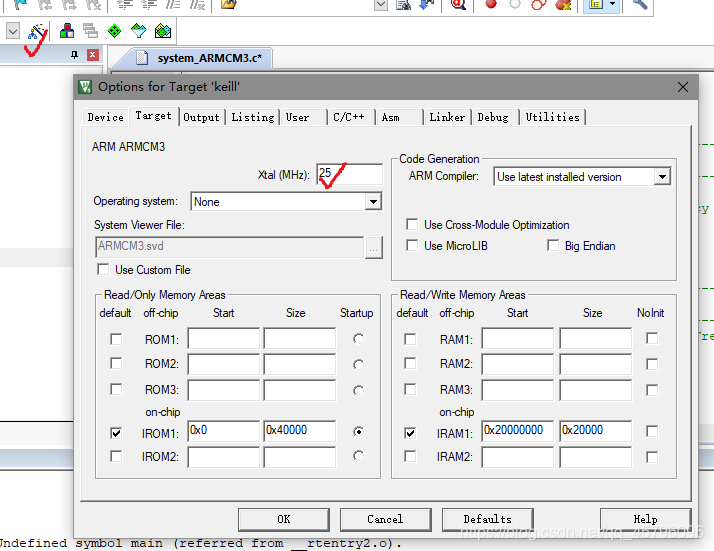The width and height of the screenshot is (714, 551).
Task: Click the Kill All Breakpoints icon
Action: coord(563,5)
